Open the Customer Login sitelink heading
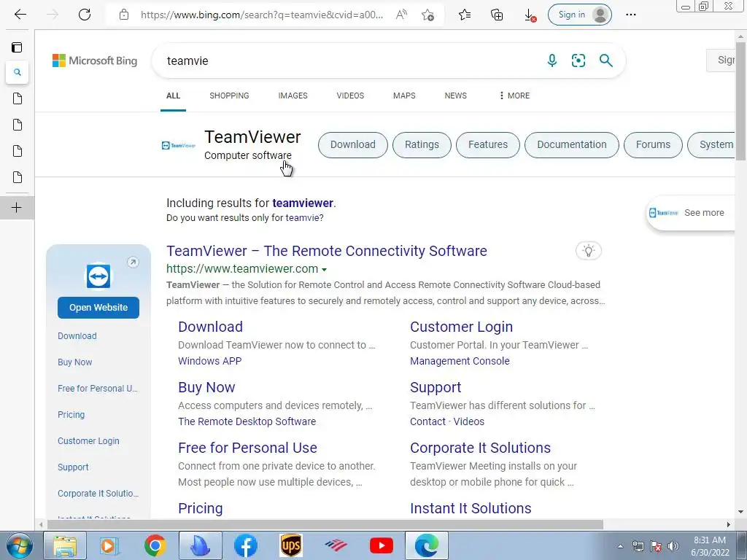This screenshot has height=560, width=747. (461, 327)
